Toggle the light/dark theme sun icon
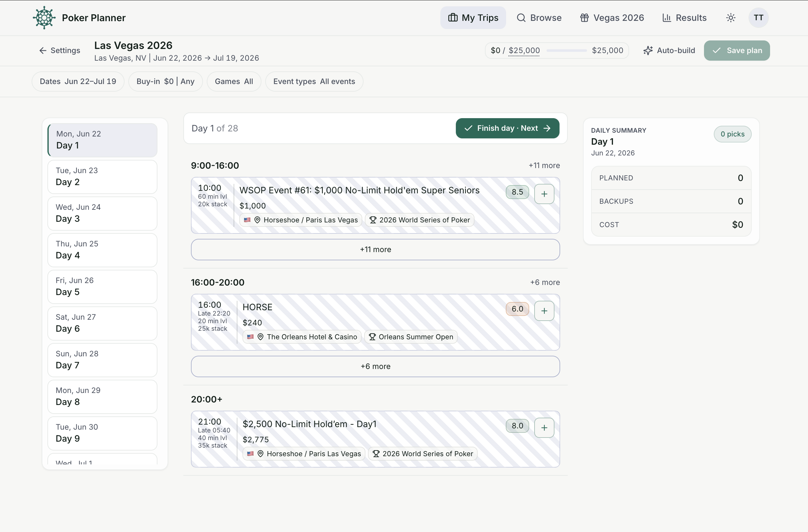Screen dimensions: 808x532 point(731,18)
